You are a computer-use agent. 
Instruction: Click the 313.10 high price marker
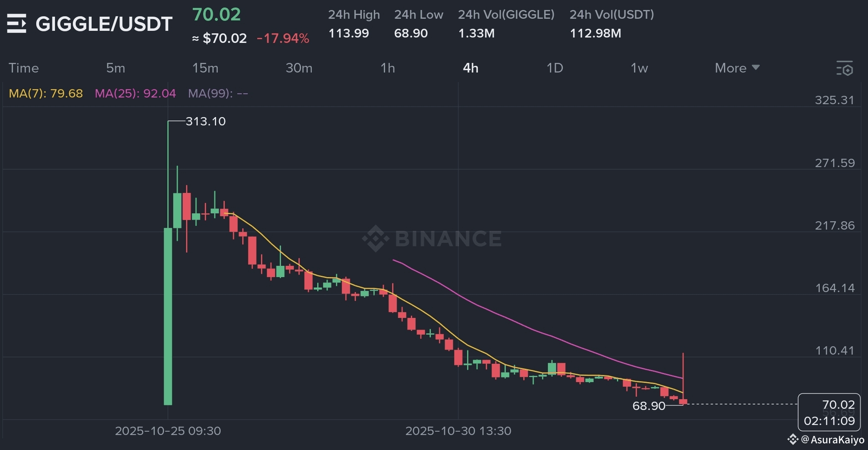(x=205, y=121)
